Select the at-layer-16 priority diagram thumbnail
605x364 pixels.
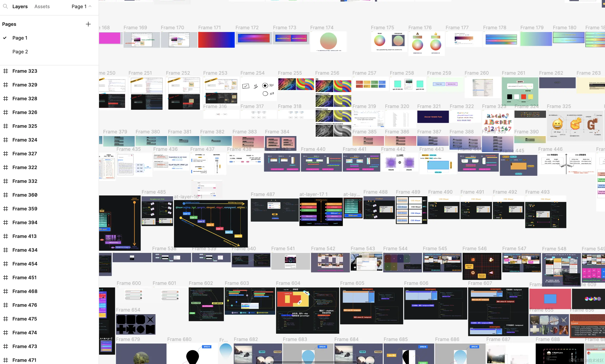211,224
